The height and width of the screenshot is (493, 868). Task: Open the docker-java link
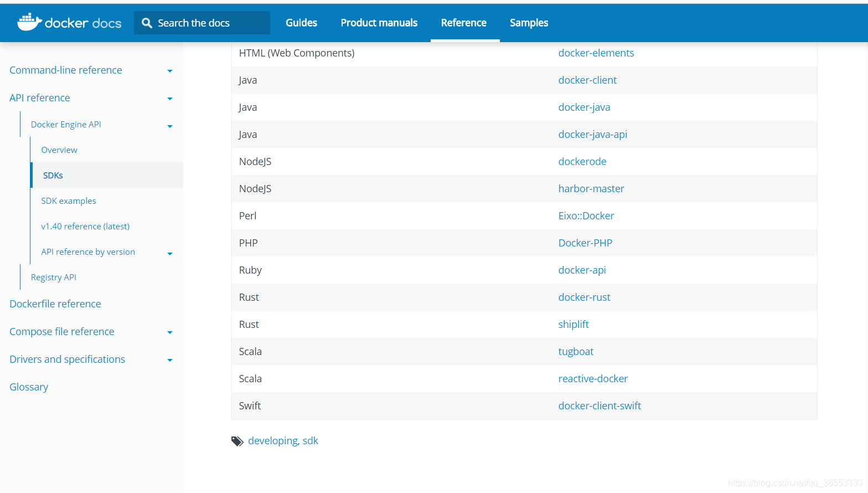(x=584, y=107)
